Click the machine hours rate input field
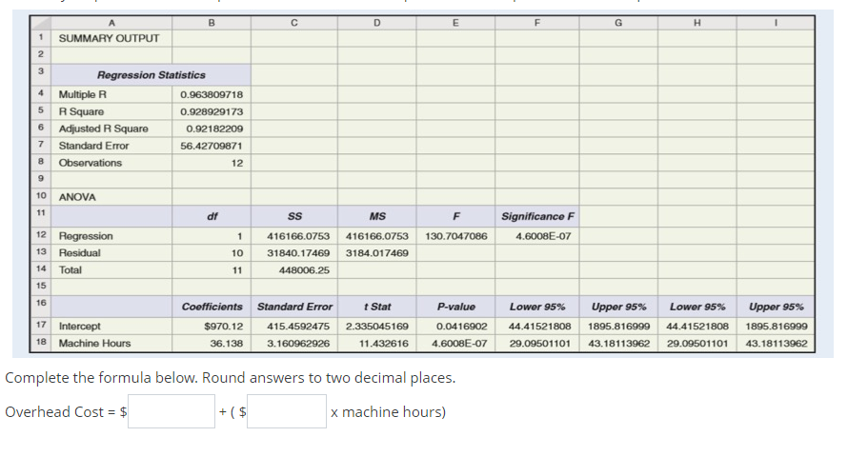Screen dimensions: 868x457 pos(287,411)
